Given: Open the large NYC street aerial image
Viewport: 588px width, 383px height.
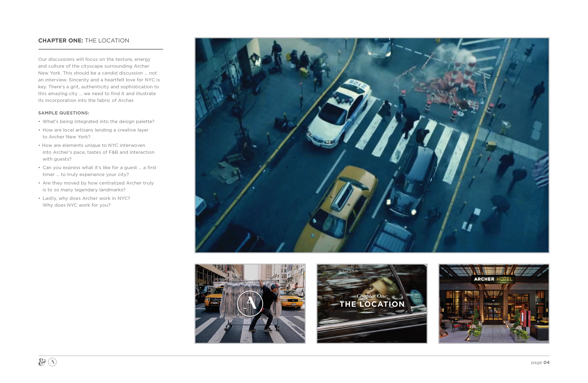Looking at the screenshot, I should [372, 145].
